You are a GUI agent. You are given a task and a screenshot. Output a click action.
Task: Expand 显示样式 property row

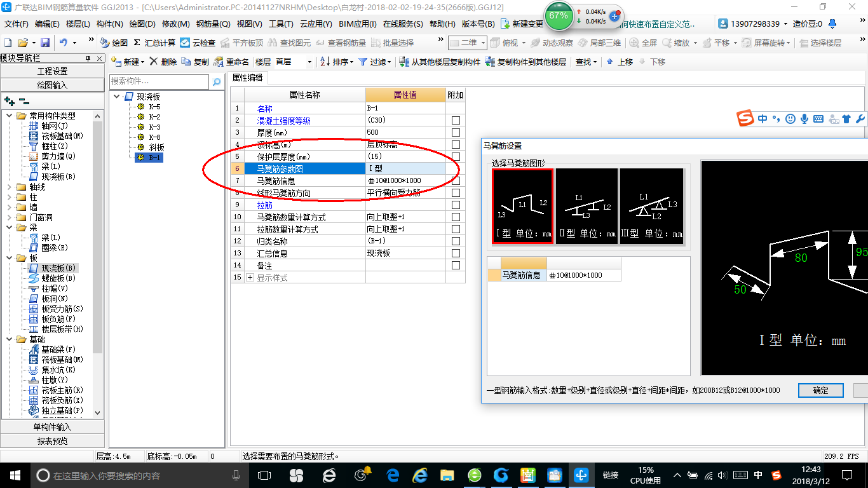pos(250,278)
